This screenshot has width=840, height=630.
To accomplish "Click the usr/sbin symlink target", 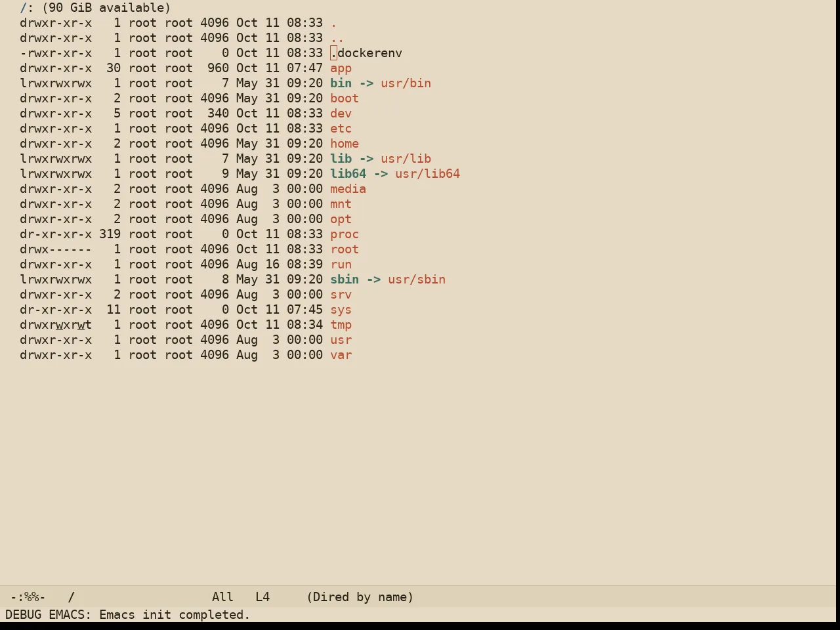I will (417, 280).
